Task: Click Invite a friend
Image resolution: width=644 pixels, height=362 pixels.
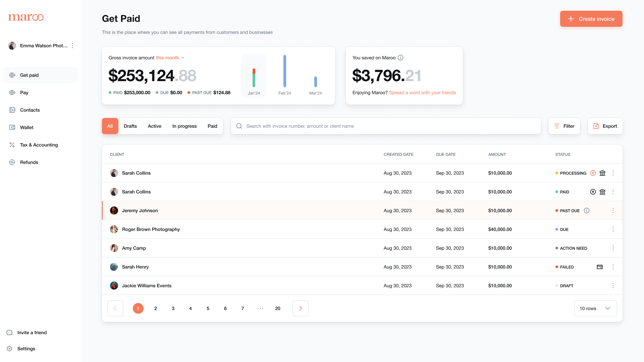Action: (x=27, y=333)
